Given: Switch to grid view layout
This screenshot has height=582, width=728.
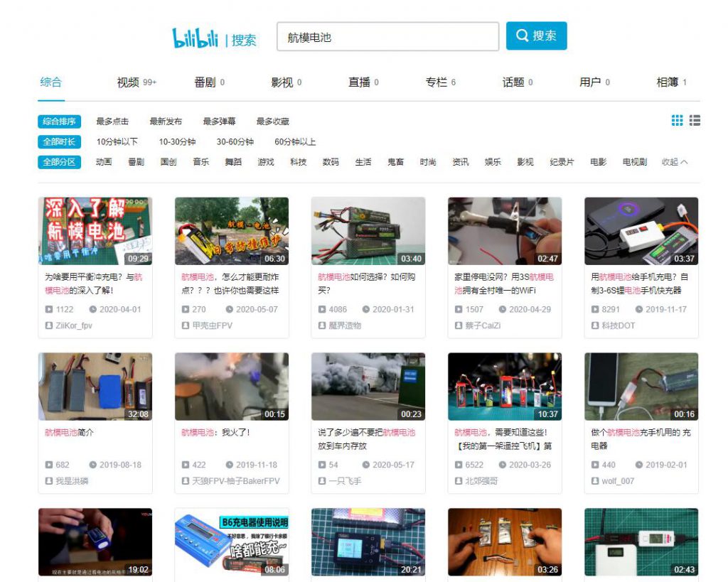Looking at the screenshot, I should pos(677,120).
